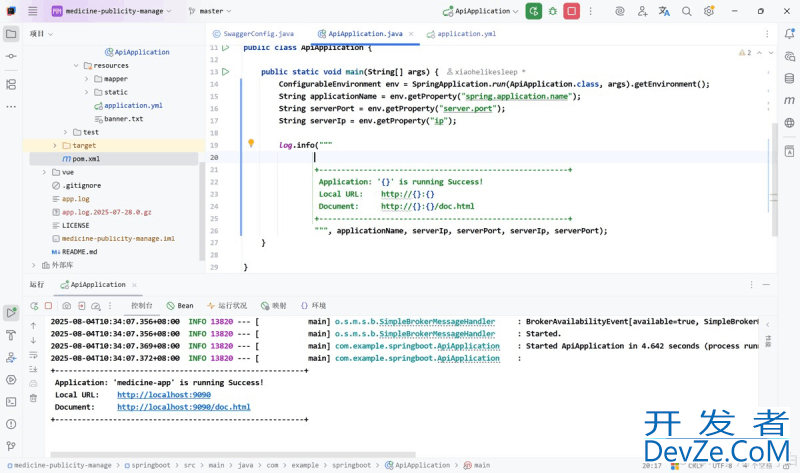Expand the 外部库 external libraries node

pos(33,265)
